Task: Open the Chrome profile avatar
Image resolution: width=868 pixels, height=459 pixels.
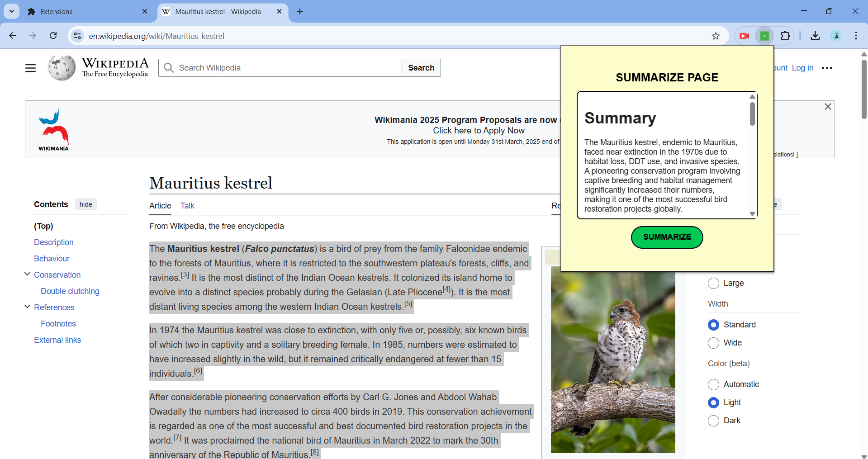Action: point(836,36)
